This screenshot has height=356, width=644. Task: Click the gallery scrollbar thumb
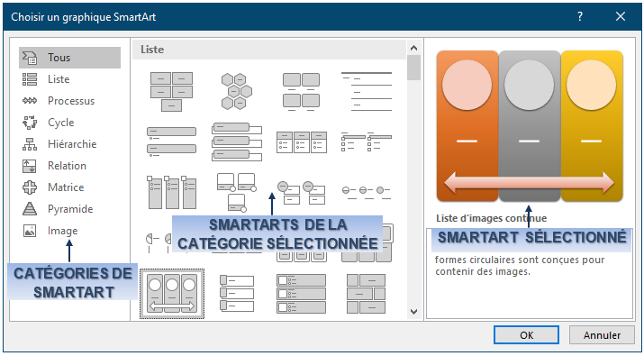414,68
